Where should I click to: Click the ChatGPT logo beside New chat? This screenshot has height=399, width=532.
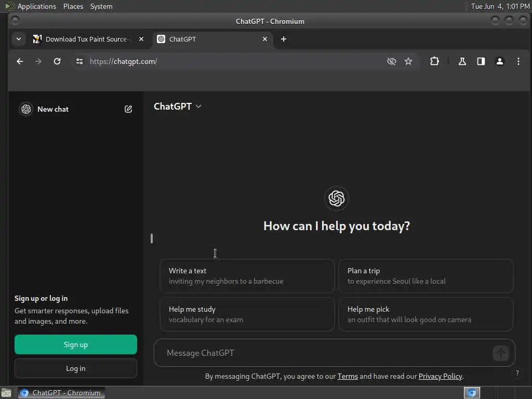point(26,109)
